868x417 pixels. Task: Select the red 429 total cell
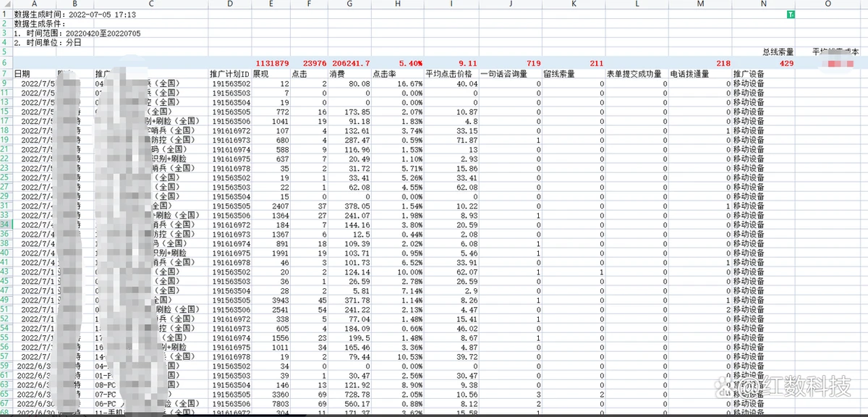[x=786, y=64]
